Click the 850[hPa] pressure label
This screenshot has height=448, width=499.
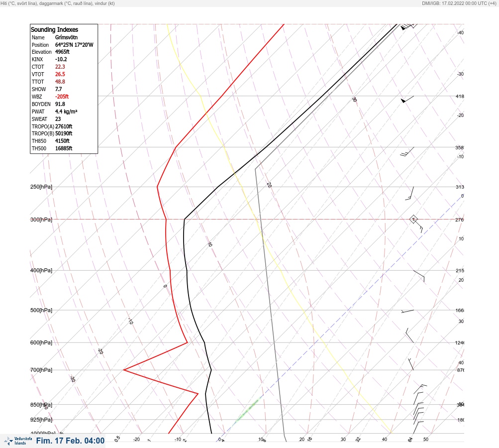click(41, 405)
